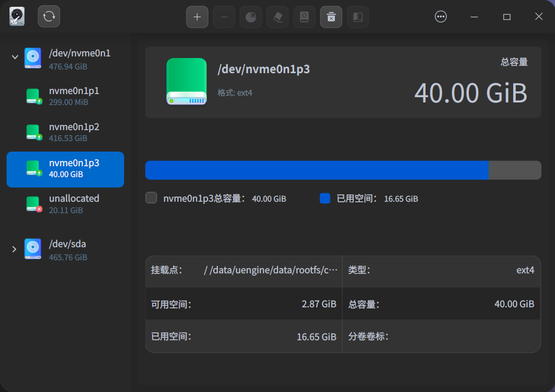Select the disk check icon in toolbar

304,17
